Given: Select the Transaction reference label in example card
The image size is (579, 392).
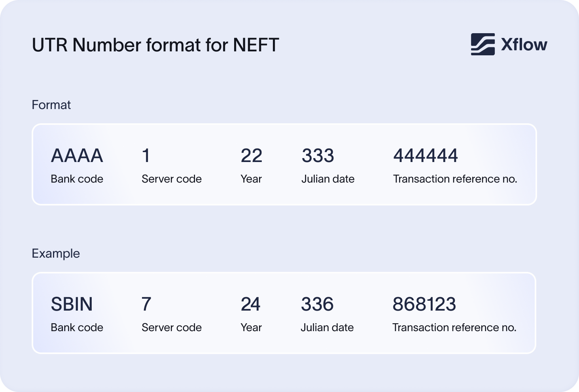Looking at the screenshot, I should pyautogui.click(x=454, y=327).
